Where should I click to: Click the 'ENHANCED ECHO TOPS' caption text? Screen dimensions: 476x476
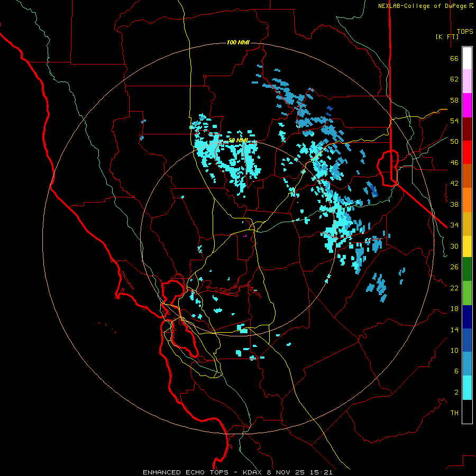[186, 472]
